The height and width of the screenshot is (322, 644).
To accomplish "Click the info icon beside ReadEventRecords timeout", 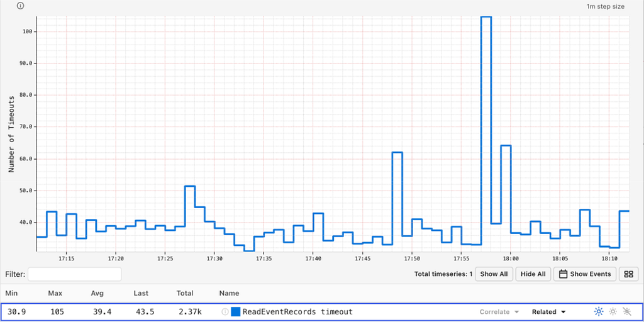I will coord(225,312).
